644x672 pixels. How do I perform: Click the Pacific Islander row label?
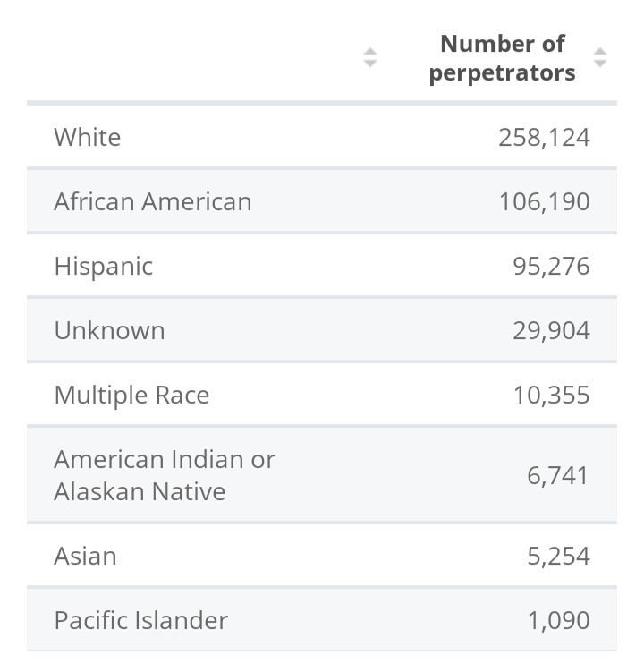(x=140, y=620)
